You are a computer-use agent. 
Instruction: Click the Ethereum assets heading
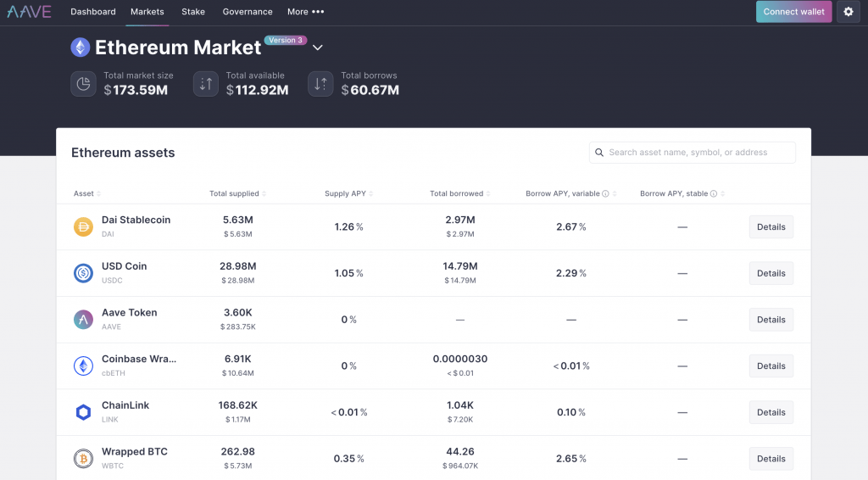tap(123, 153)
